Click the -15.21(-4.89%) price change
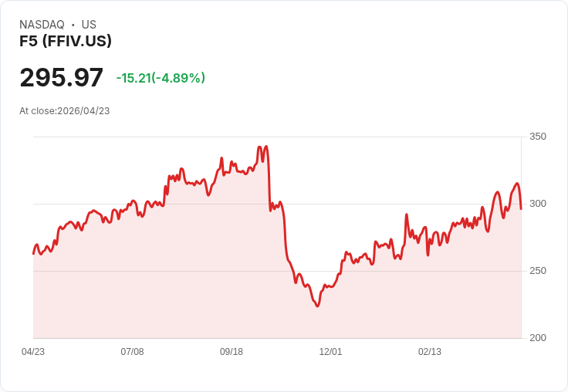The image size is (568, 392). [x=161, y=78]
